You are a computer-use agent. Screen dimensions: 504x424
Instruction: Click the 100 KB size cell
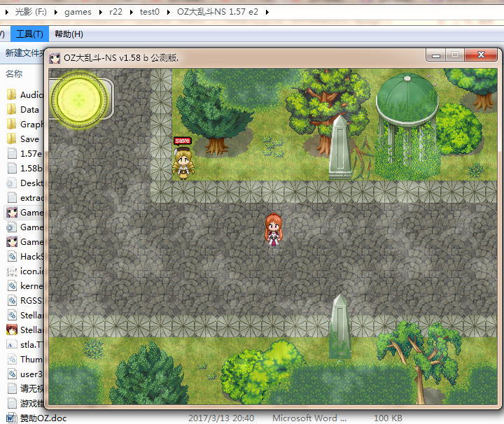click(x=388, y=418)
